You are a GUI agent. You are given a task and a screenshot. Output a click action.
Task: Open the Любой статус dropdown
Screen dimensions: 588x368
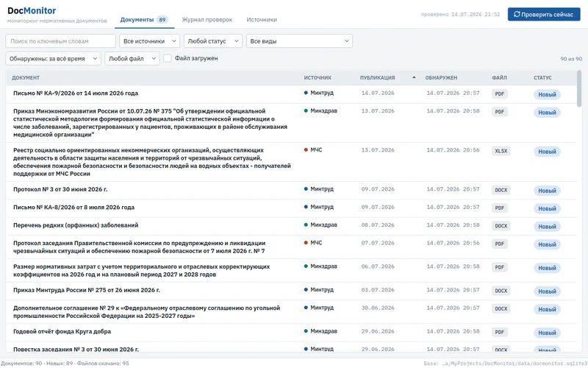click(x=212, y=41)
